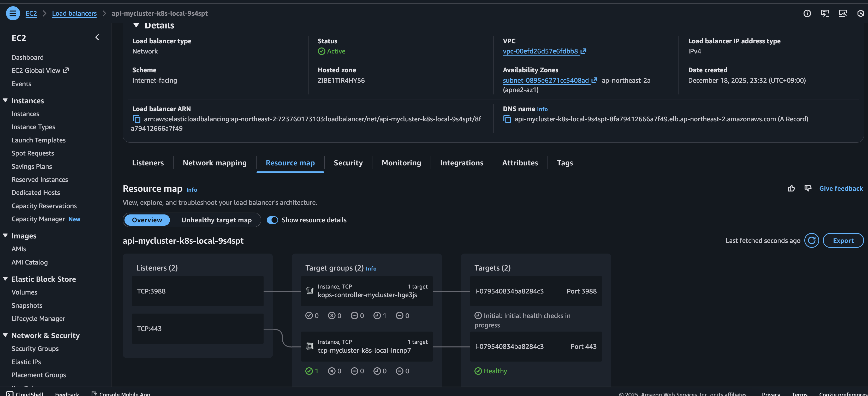Toggle Show resource details switch
The height and width of the screenshot is (396, 868).
(272, 220)
